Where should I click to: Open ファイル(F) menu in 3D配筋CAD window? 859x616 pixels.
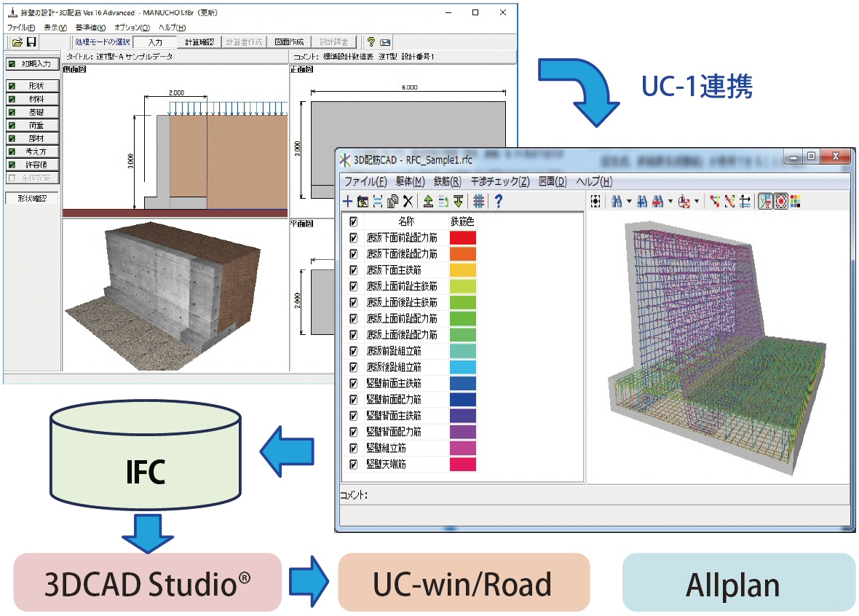(365, 181)
